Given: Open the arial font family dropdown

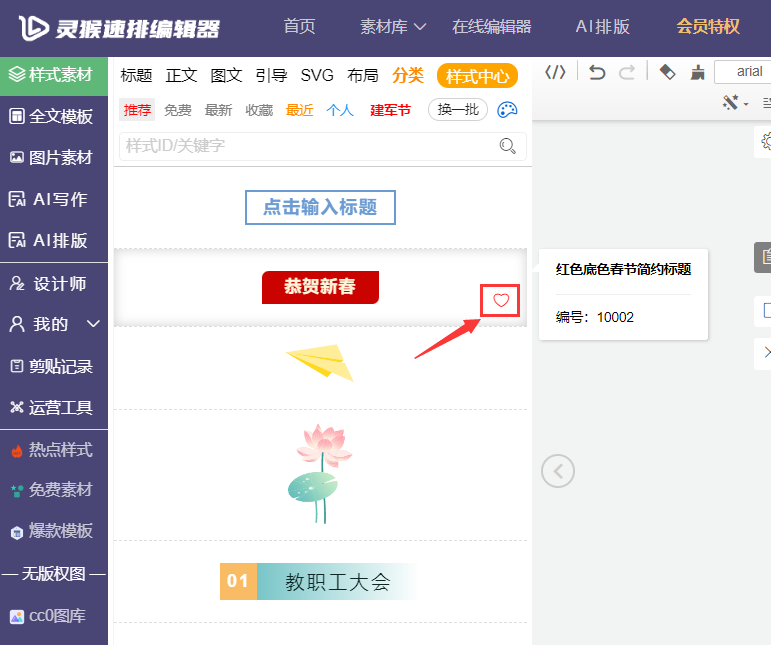Looking at the screenshot, I should point(742,72).
